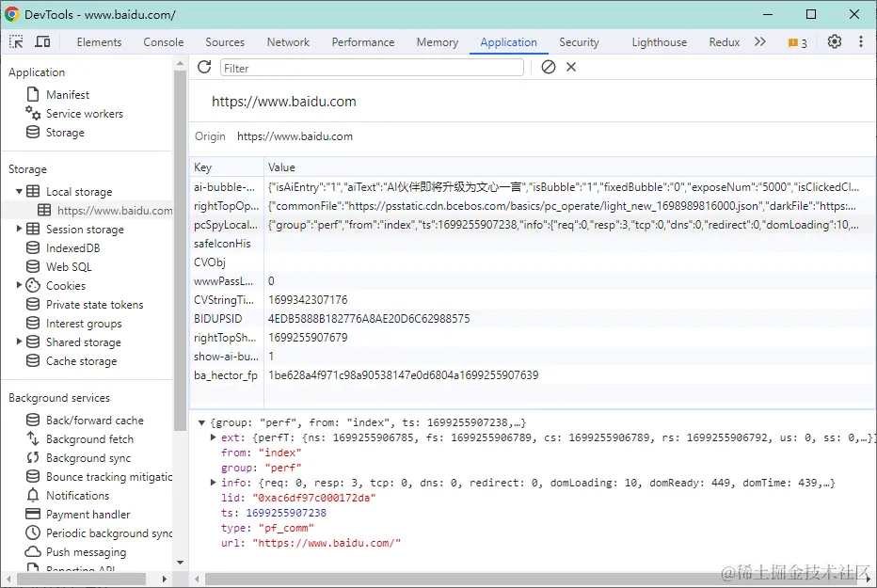Select the BIDUPSID key row
877x588 pixels.
pyautogui.click(x=533, y=319)
